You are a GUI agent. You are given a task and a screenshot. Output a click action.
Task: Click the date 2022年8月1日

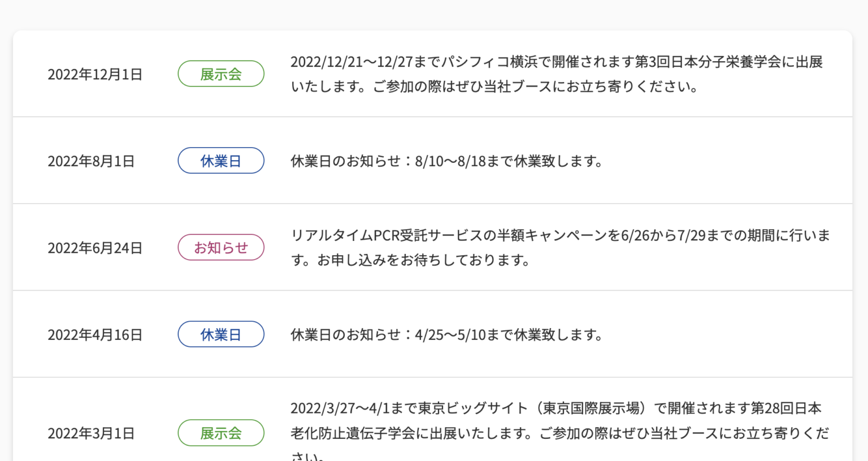(91, 161)
